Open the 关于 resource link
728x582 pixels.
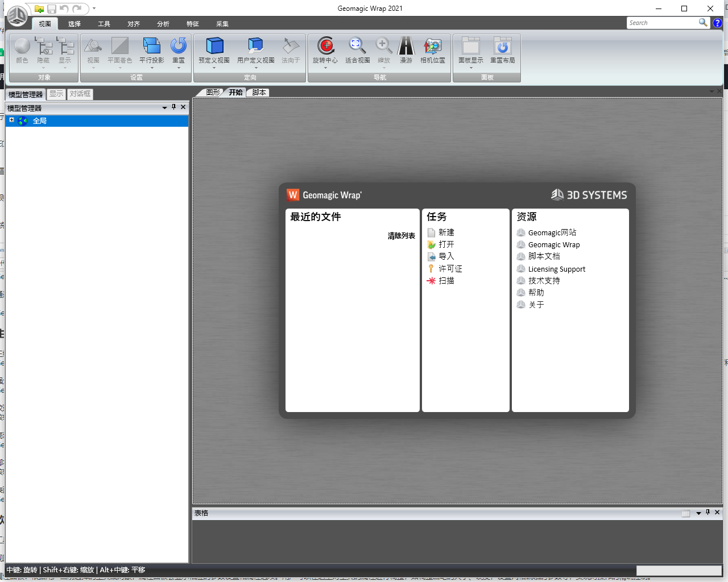coord(536,305)
